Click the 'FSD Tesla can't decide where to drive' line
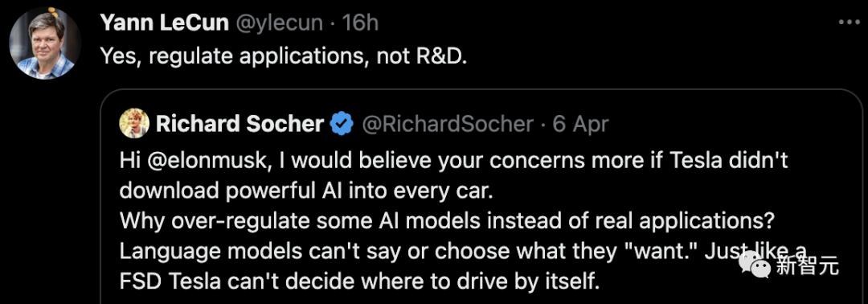 pyautogui.click(x=360, y=282)
